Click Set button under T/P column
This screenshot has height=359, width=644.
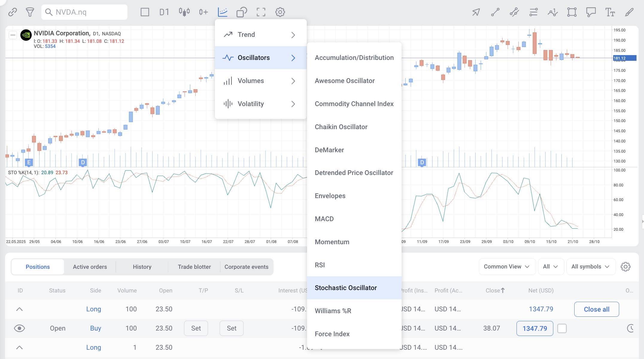pos(196,328)
